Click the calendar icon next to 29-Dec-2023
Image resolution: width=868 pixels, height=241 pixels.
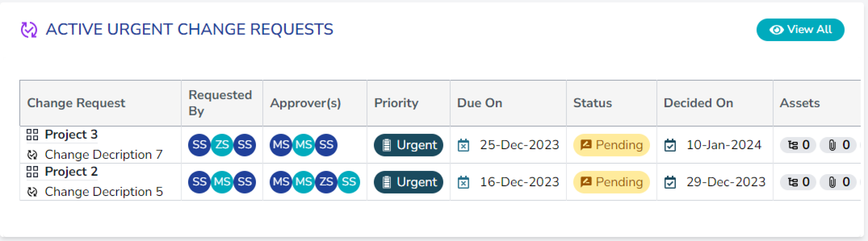click(670, 182)
